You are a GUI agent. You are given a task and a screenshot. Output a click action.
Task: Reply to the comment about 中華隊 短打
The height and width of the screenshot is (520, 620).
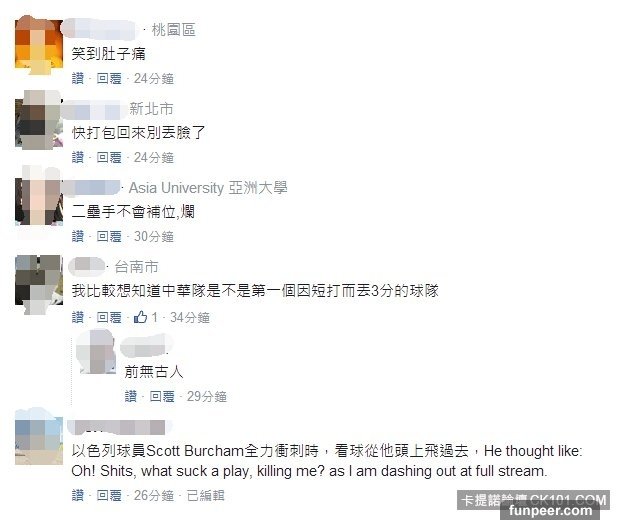tap(109, 317)
